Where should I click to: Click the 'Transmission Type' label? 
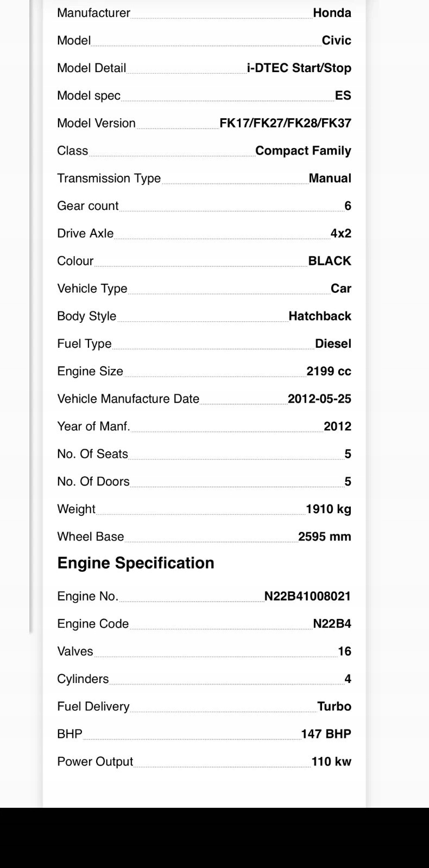point(109,178)
